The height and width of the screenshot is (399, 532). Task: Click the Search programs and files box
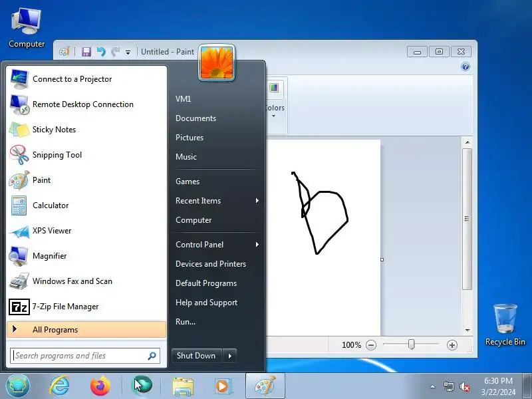coord(85,356)
